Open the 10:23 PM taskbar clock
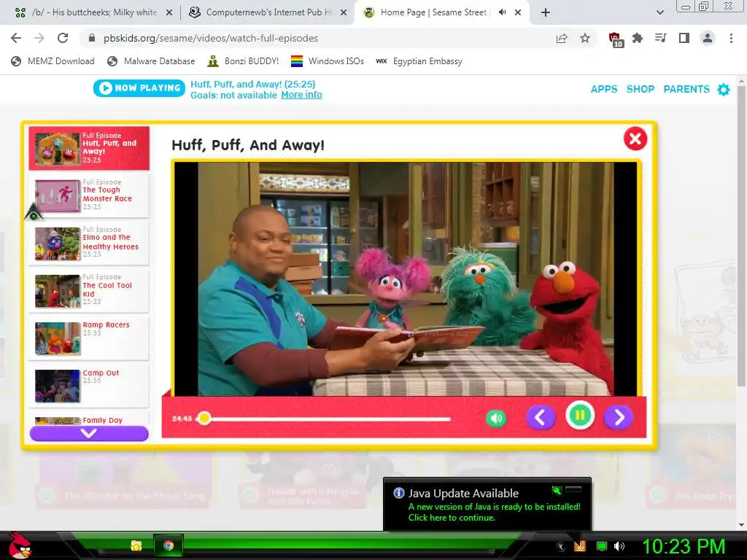 tap(684, 546)
